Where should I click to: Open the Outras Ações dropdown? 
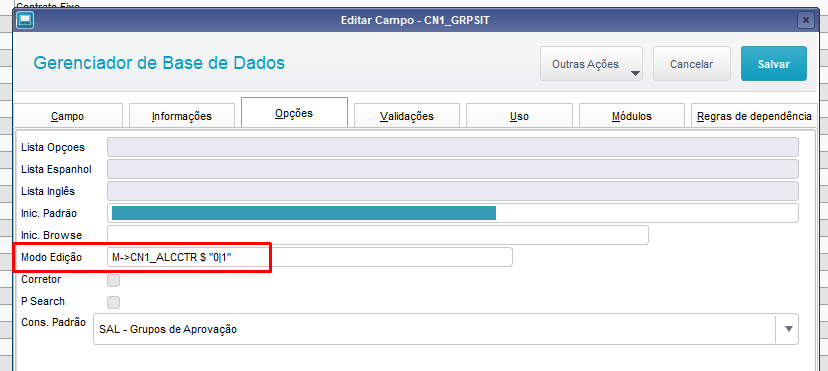click(x=591, y=64)
